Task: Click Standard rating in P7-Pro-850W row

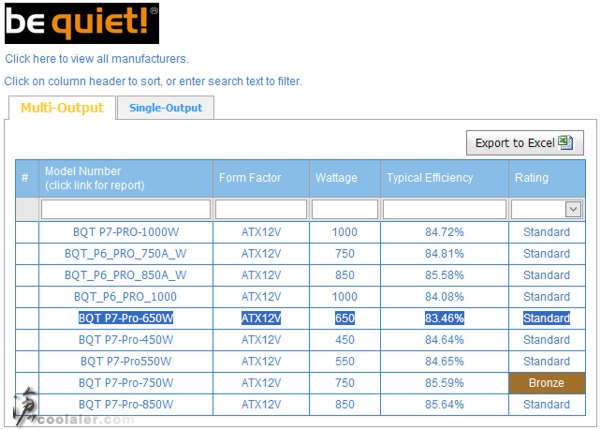Action: pos(547,404)
